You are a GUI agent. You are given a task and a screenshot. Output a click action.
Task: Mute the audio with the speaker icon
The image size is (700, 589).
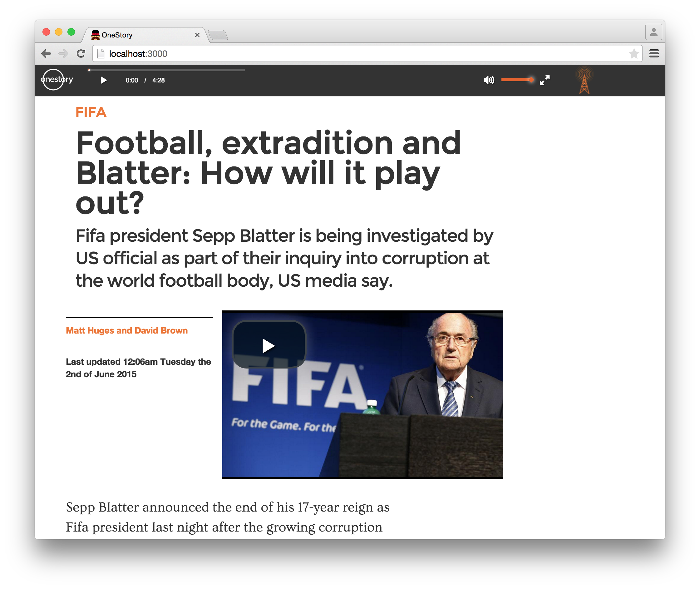coord(489,80)
